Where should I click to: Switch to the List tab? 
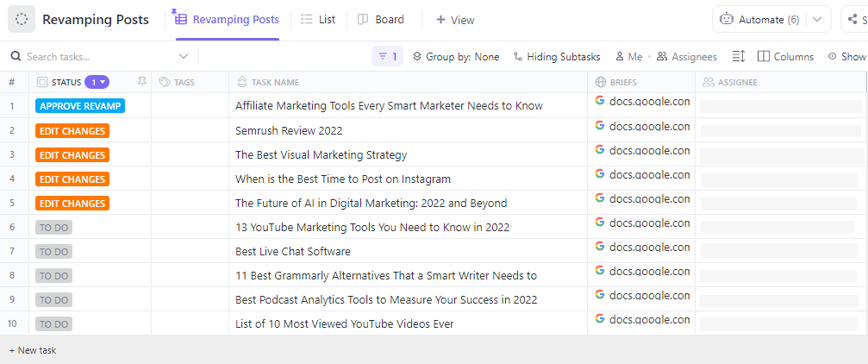(318, 19)
